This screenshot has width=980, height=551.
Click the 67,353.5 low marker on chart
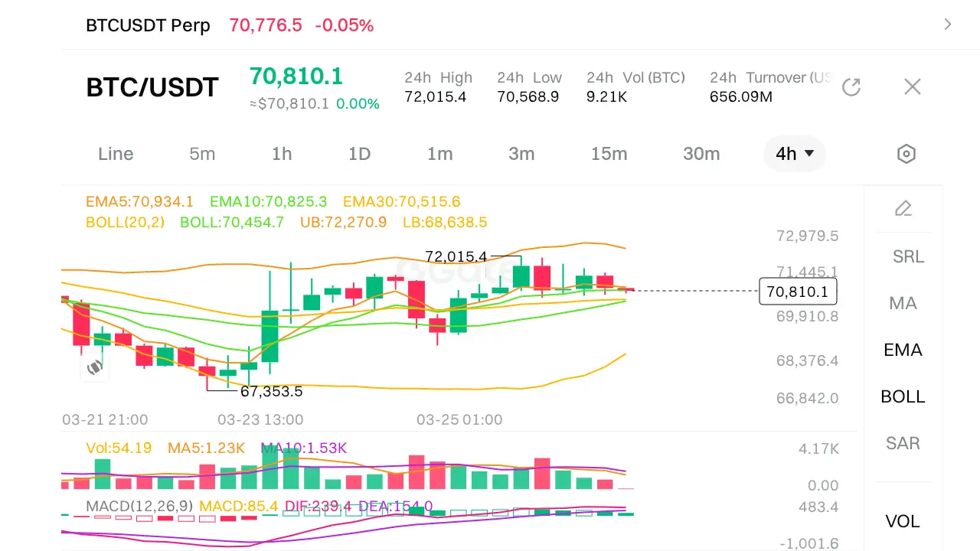272,392
